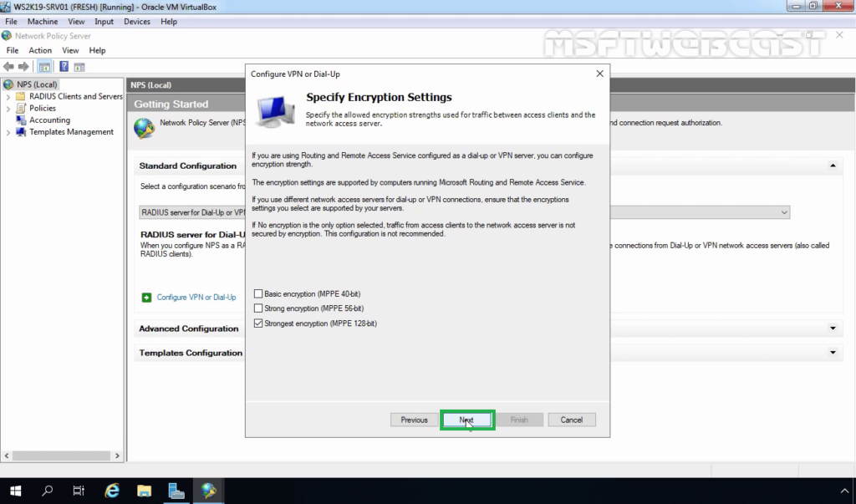Click the green arrow beside Configure VPN
Viewport: 856px width, 504px height.
click(146, 298)
